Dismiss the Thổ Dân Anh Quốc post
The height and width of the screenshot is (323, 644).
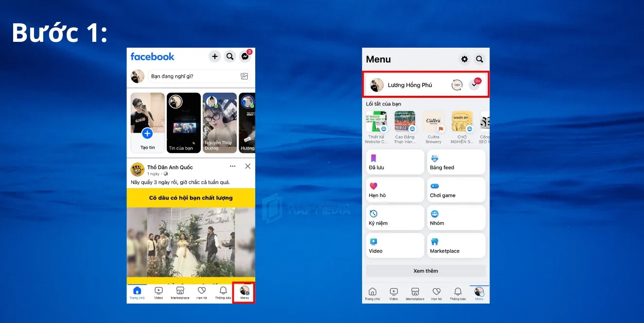248,166
